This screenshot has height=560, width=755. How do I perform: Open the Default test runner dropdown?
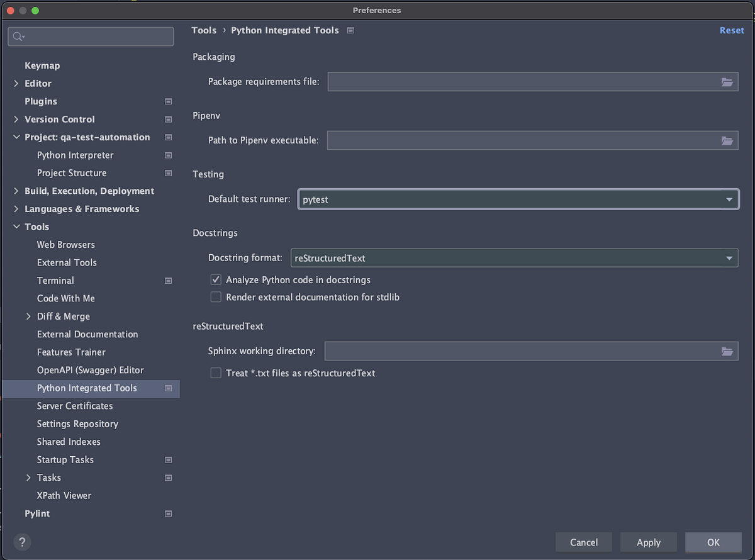click(729, 199)
